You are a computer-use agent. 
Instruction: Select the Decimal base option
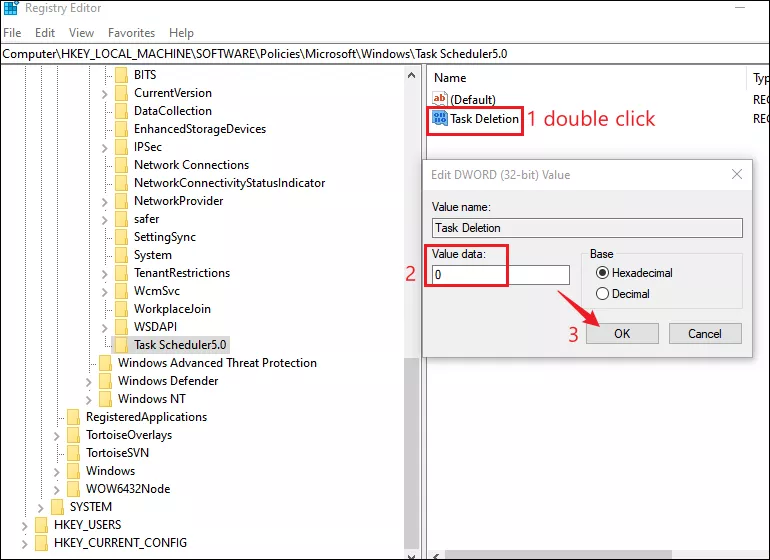coord(602,294)
